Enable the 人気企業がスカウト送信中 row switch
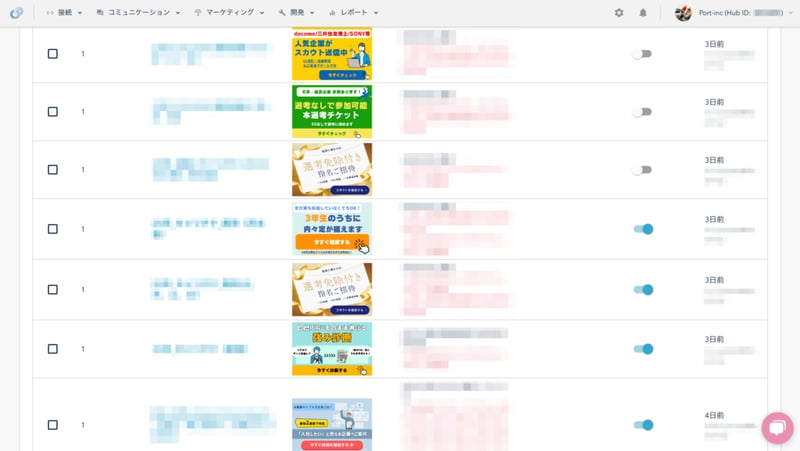800x451 pixels. coord(642,54)
